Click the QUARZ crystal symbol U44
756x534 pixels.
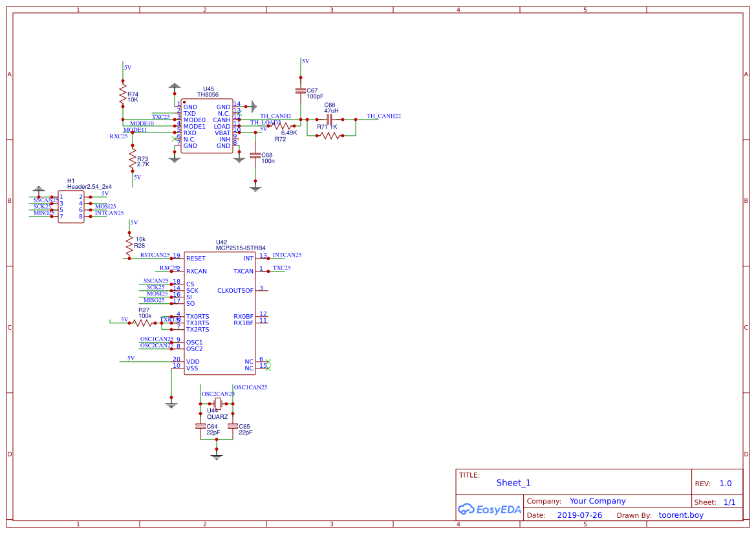217,403
